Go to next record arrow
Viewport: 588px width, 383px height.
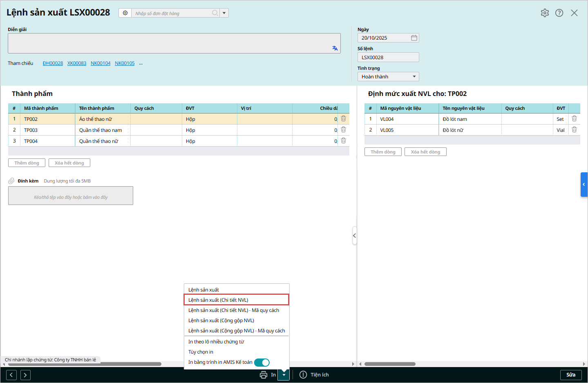tap(25, 375)
